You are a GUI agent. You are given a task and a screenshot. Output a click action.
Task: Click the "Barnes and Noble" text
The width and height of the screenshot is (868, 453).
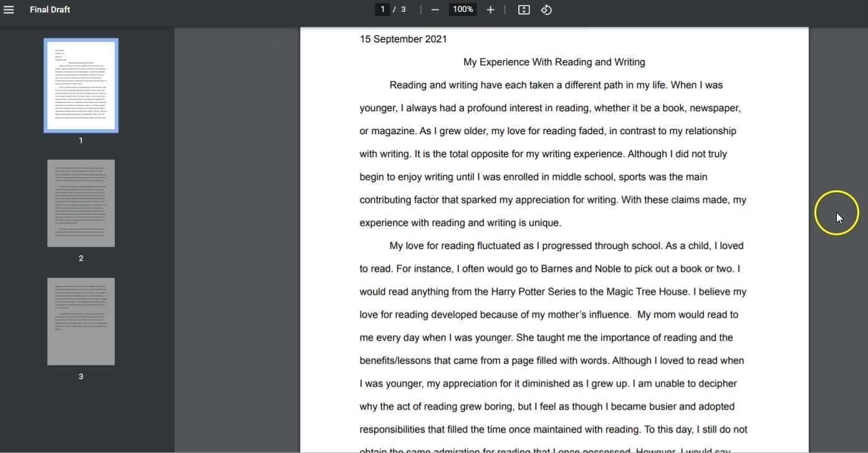click(x=576, y=268)
